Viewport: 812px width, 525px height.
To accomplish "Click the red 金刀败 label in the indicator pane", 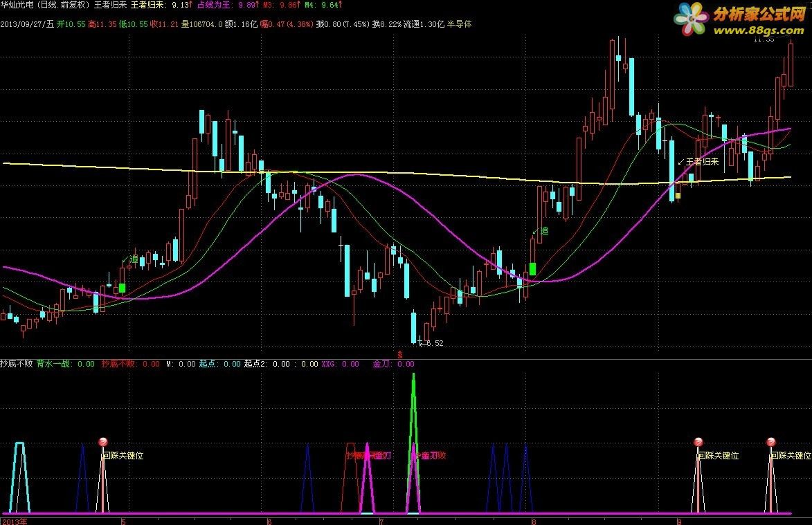I will coord(431,456).
